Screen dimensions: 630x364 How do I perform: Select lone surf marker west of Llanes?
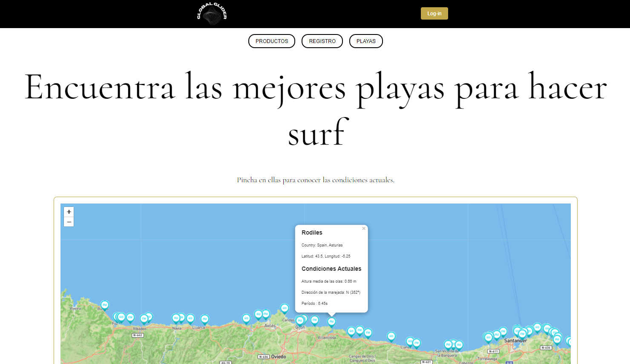point(391,337)
